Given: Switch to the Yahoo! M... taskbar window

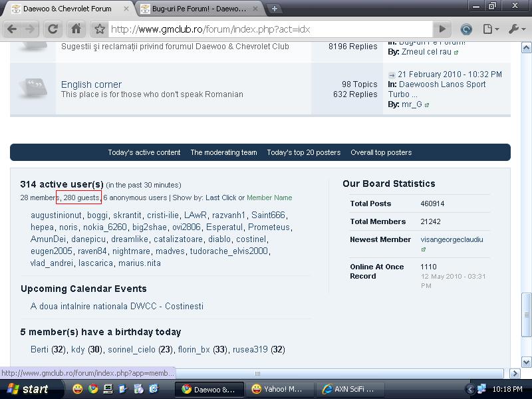Looking at the screenshot, I should 280,390.
